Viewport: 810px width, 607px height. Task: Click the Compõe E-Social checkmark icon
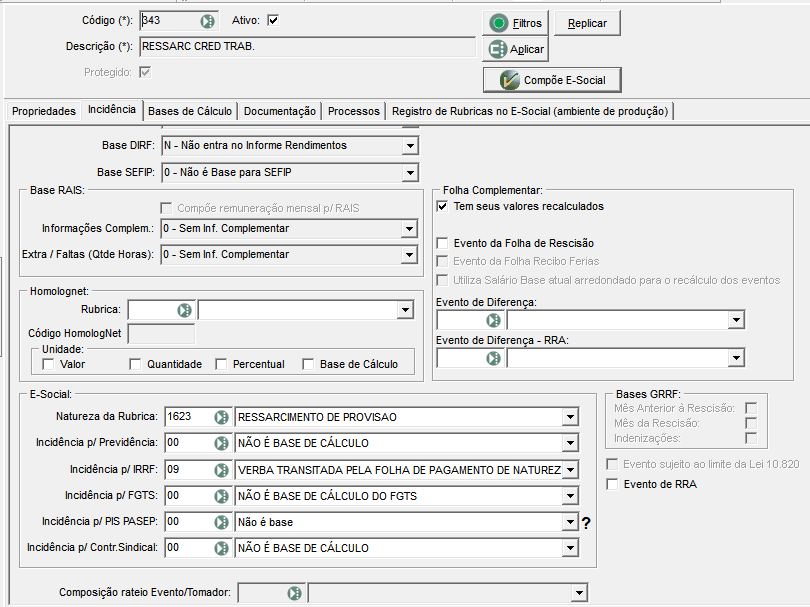tap(509, 80)
